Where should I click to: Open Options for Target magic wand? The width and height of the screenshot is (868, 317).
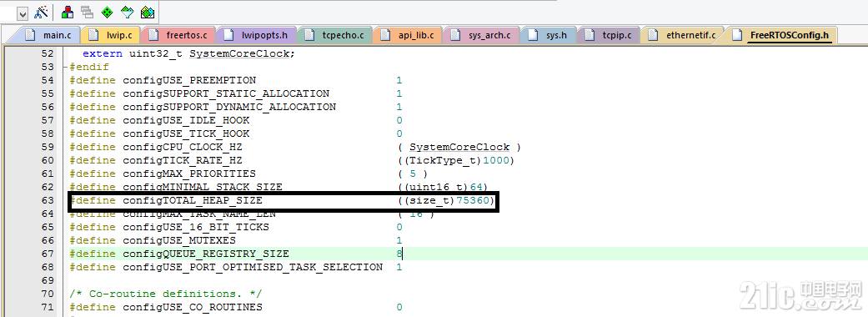[41, 12]
